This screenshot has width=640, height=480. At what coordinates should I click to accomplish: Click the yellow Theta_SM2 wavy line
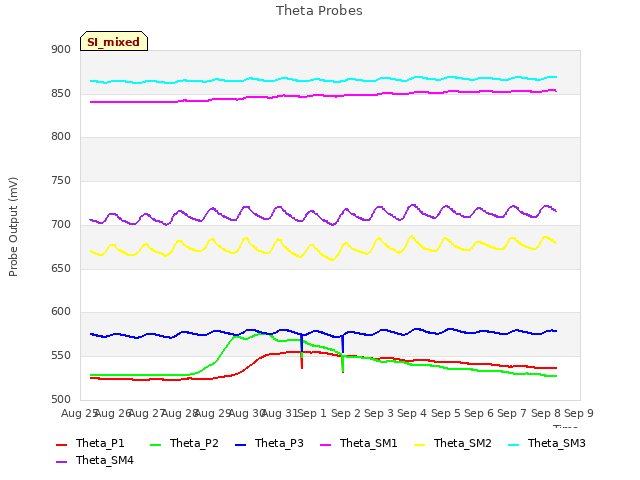tap(322, 250)
